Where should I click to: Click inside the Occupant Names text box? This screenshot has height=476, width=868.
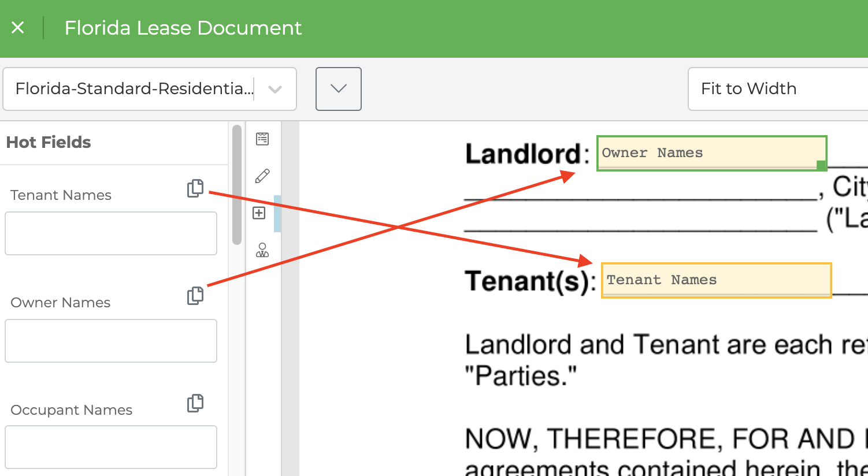(x=111, y=447)
